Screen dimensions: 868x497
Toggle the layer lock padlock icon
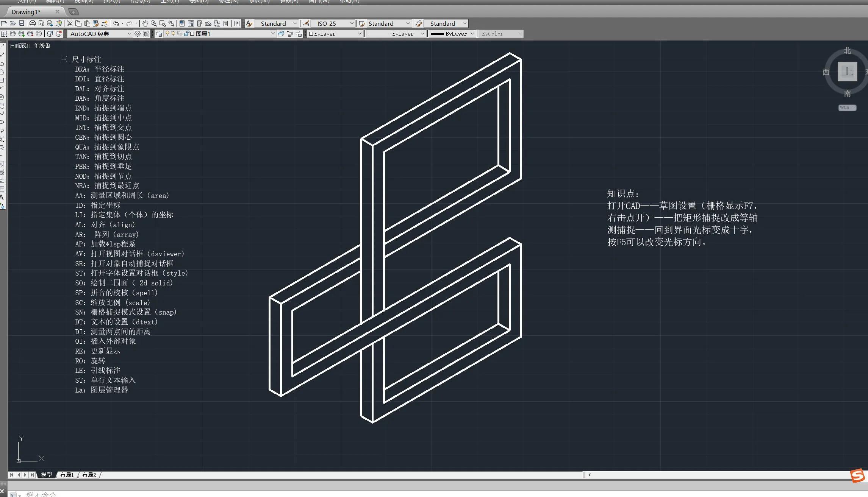coord(186,34)
